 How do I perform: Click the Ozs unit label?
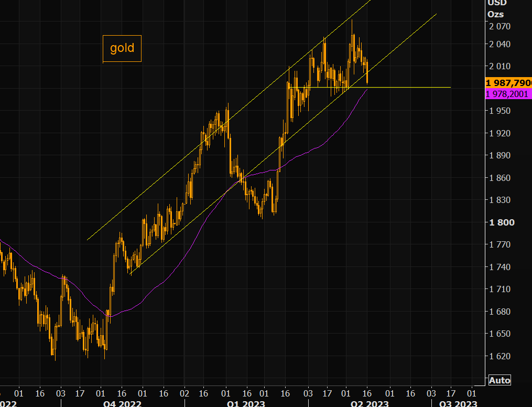(x=495, y=14)
